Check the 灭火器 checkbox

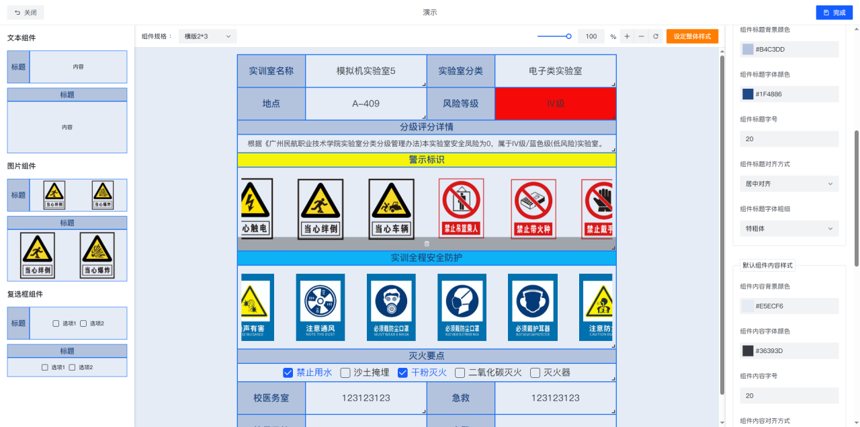pos(535,373)
